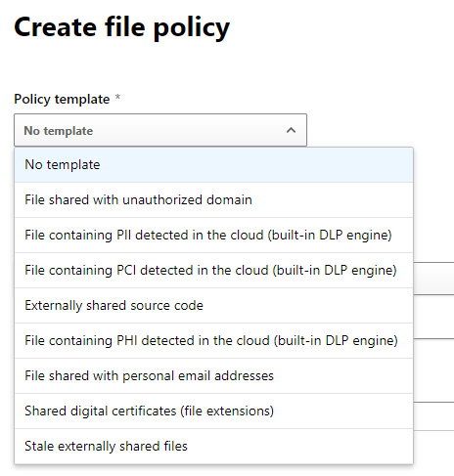Click the '(built-in DLP engine)' text on PHI row
This screenshot has width=454, height=476.
click(336, 341)
